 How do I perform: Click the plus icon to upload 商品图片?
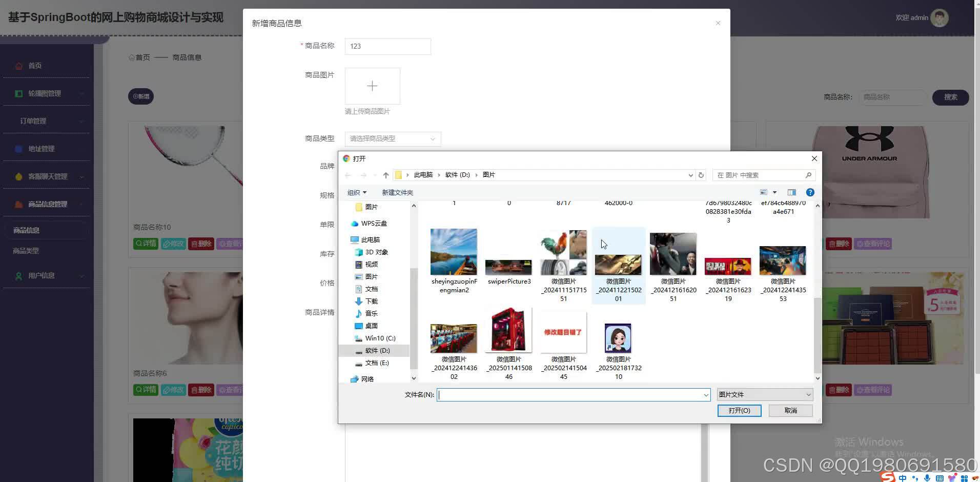pos(372,86)
